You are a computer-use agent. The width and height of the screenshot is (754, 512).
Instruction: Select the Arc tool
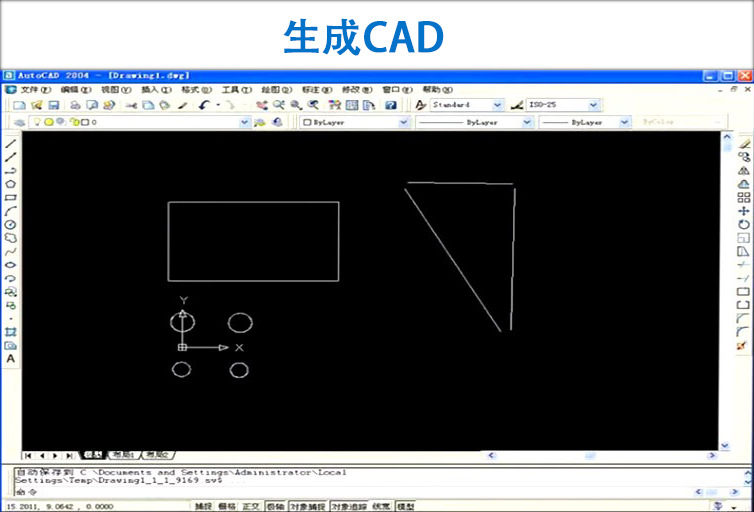point(11,211)
